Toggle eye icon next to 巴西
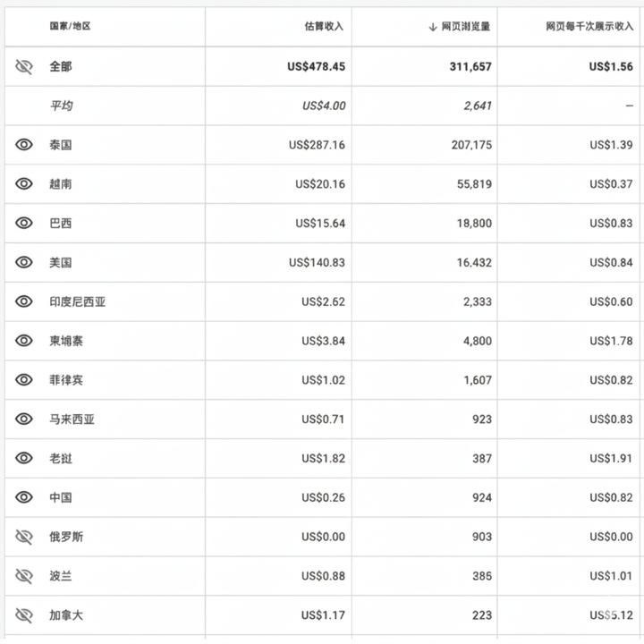Image resolution: width=644 pixels, height=644 pixels. [24, 224]
